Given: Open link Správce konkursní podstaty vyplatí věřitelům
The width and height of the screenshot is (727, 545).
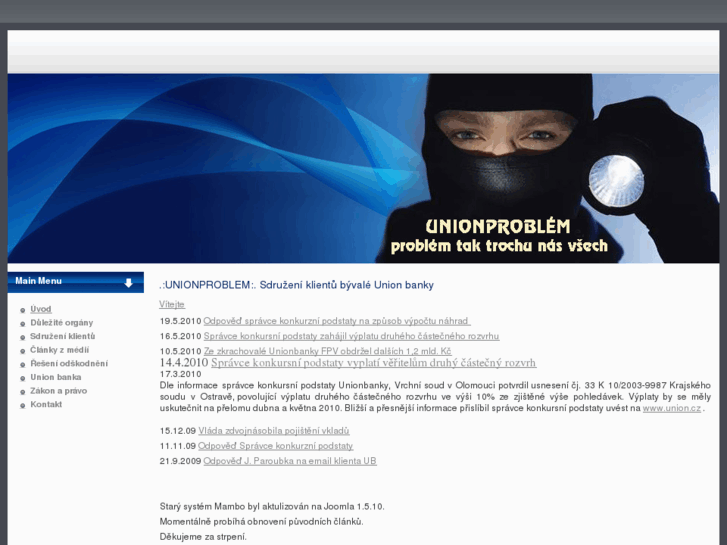Looking at the screenshot, I should click(374, 362).
